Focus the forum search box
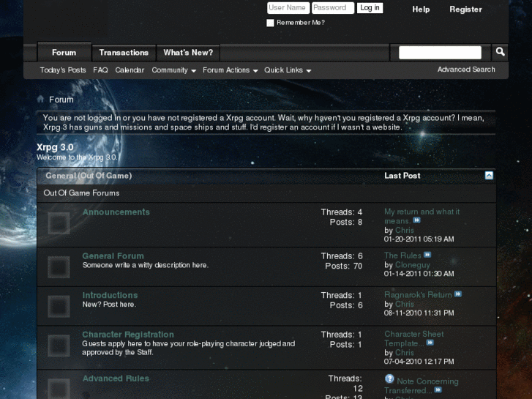Screen dimensions: 532x399 440,53
